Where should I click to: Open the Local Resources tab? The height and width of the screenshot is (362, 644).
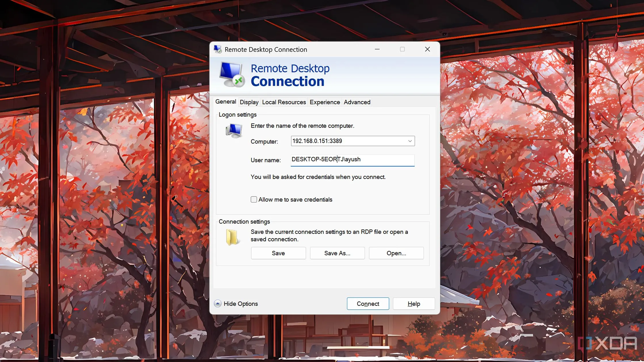click(284, 102)
